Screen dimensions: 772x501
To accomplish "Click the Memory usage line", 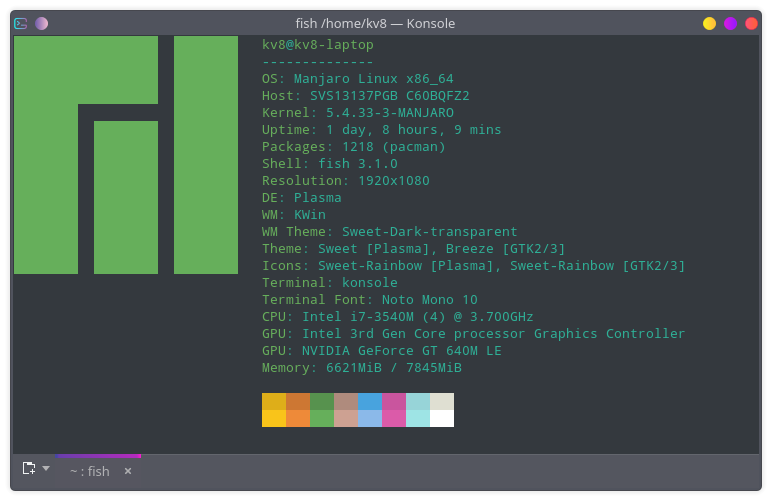I will (361, 368).
